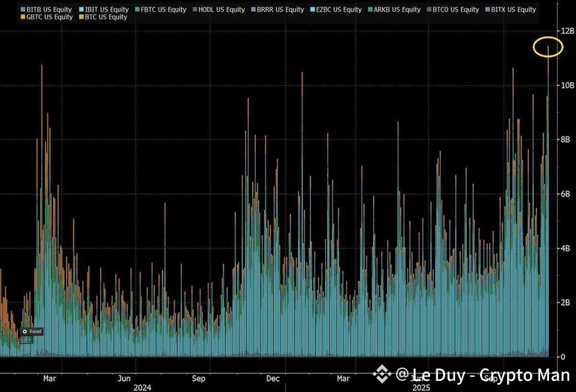Click the BITB US Equity color square
This screenshot has width=576, height=392.
23,10
